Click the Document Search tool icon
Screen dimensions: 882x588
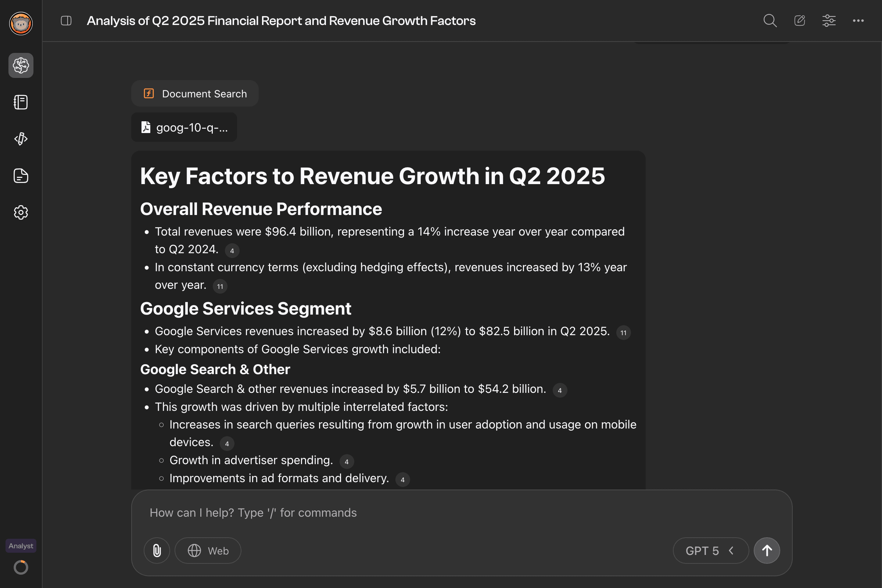(149, 93)
